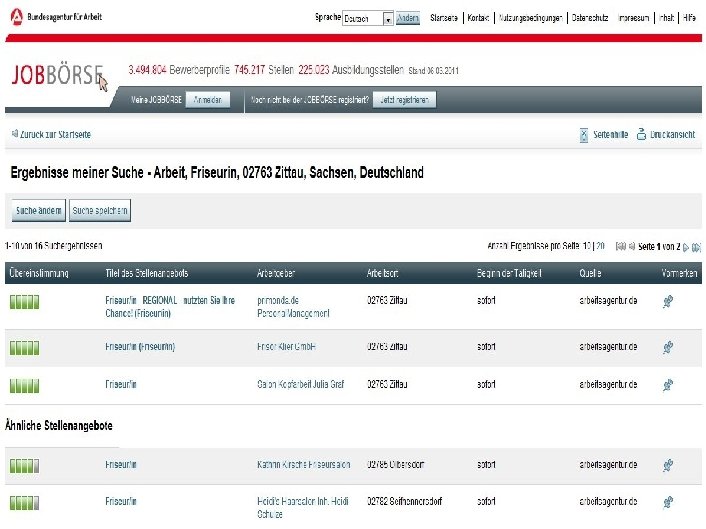Go to the previous results page icon

click(632, 246)
